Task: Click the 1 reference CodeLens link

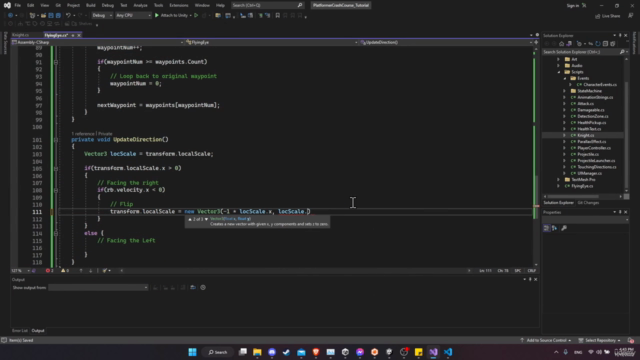Action: click(83, 134)
